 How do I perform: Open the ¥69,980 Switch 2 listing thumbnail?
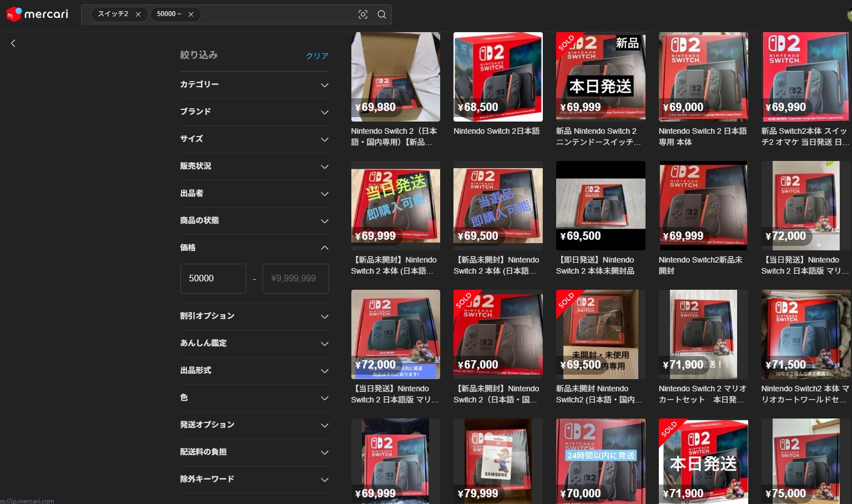(x=396, y=77)
